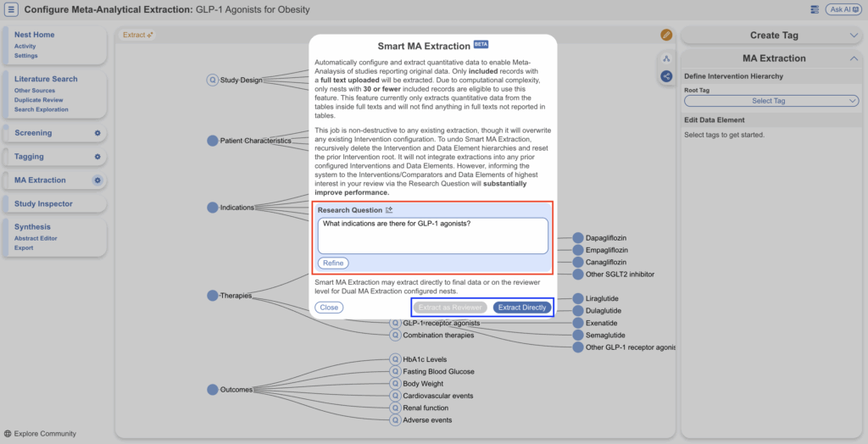Select the Outcomes root node
The width and height of the screenshot is (868, 444).
tap(213, 390)
